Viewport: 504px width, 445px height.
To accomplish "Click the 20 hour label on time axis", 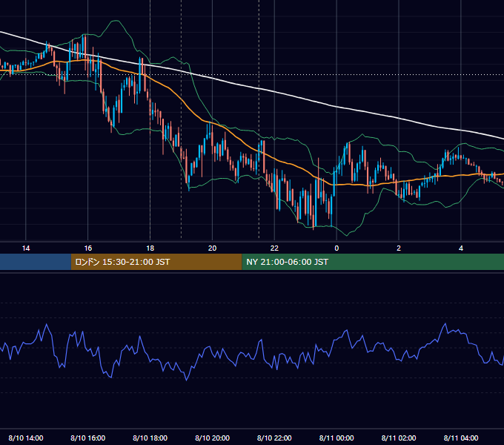I will coord(212,248).
